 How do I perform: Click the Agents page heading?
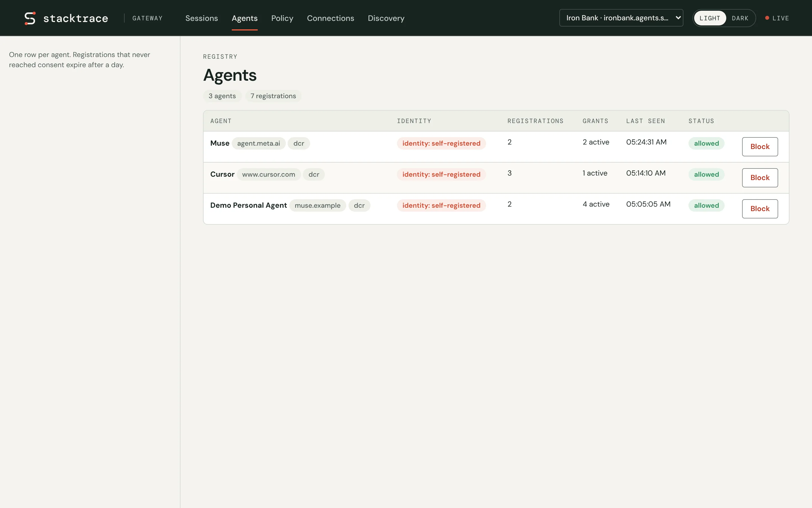(230, 75)
